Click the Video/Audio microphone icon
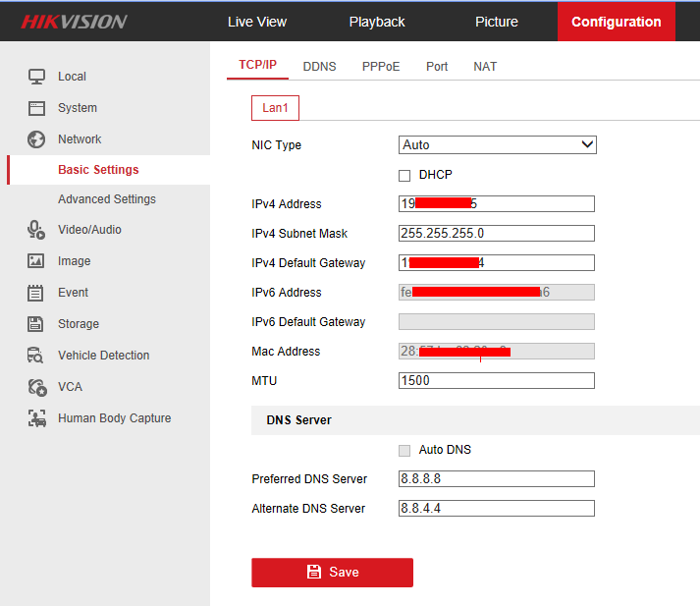The width and height of the screenshot is (700, 606). click(x=36, y=230)
